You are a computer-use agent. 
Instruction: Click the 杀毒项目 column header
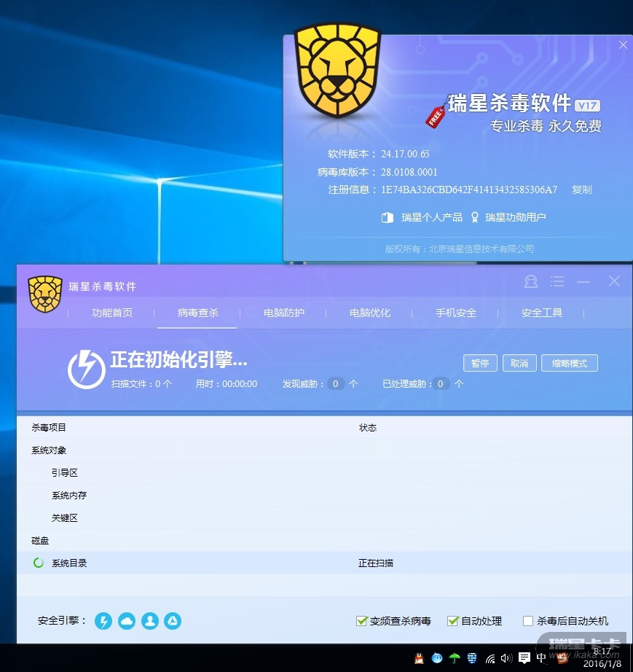[48, 427]
